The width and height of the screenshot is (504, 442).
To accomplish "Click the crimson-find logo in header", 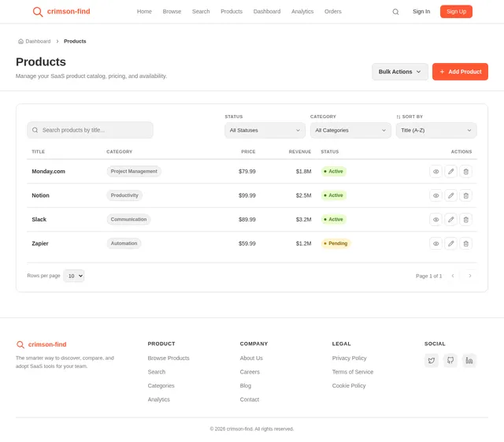I will coord(61,12).
